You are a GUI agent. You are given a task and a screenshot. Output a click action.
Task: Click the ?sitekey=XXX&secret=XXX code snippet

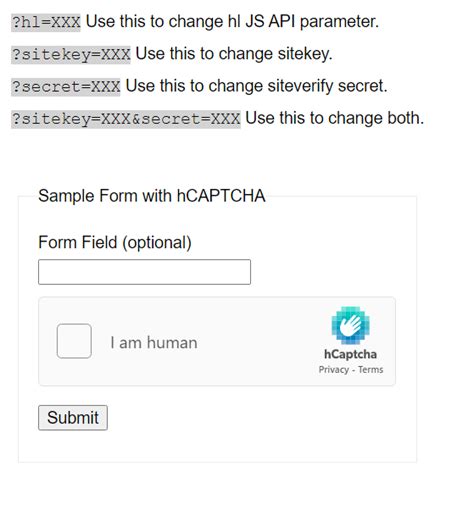[x=126, y=119]
